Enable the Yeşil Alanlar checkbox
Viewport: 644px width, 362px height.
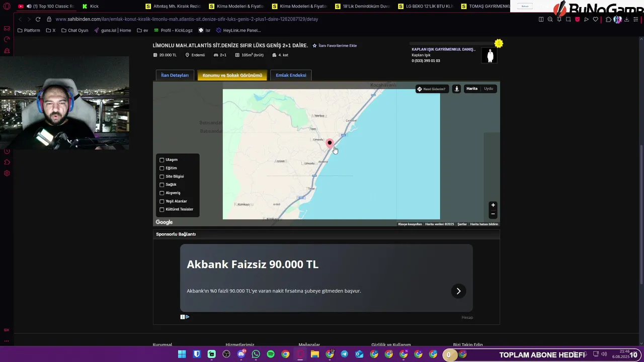pos(162,201)
